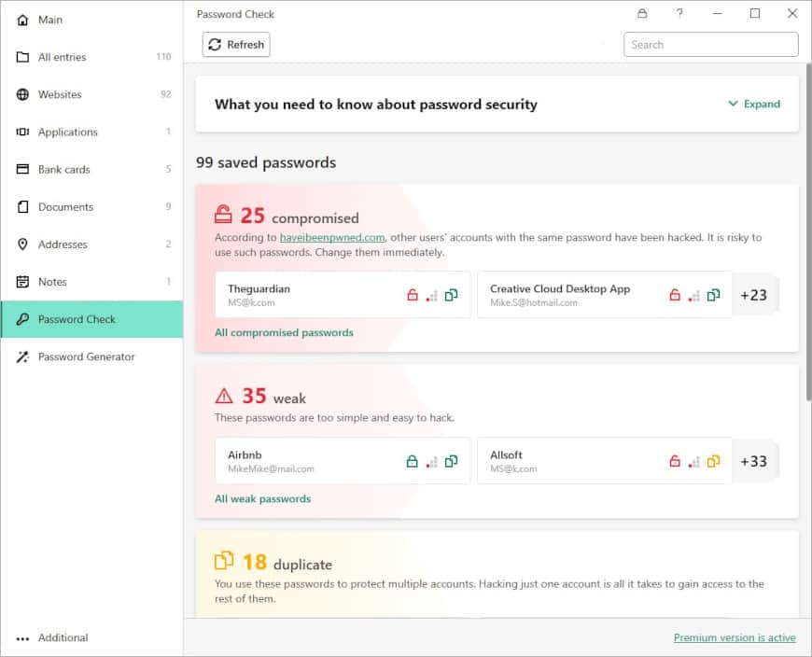This screenshot has width=812, height=657.
Task: Click the compromised lock icon on Theguardian entry
Action: click(x=413, y=295)
